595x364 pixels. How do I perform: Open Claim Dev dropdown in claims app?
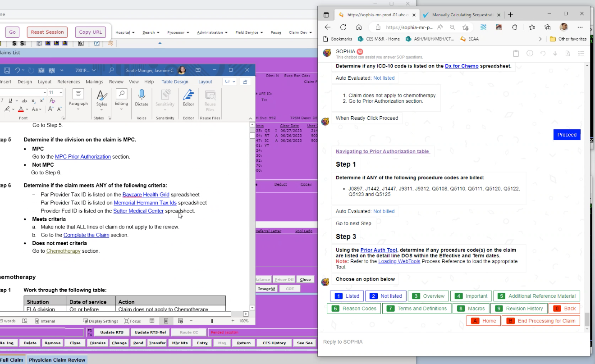tap(301, 32)
